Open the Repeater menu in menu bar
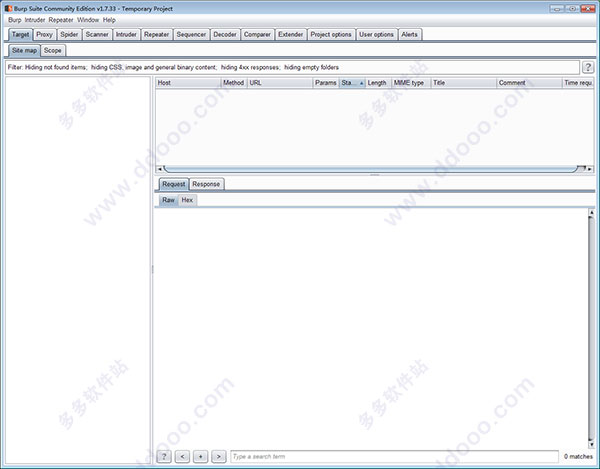The height and width of the screenshot is (469, 600). 61,20
